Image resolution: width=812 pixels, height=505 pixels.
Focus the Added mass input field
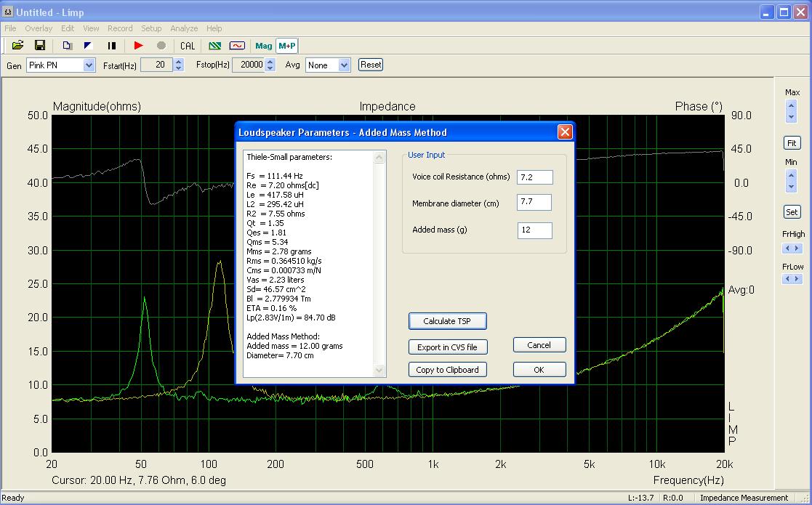534,230
